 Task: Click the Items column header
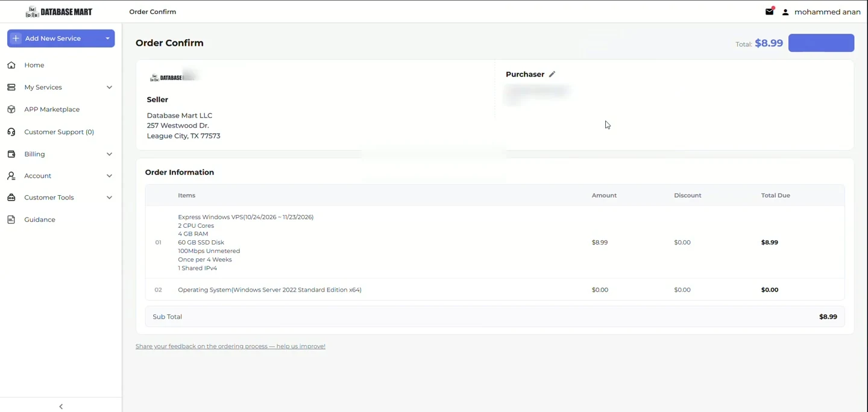(x=186, y=196)
